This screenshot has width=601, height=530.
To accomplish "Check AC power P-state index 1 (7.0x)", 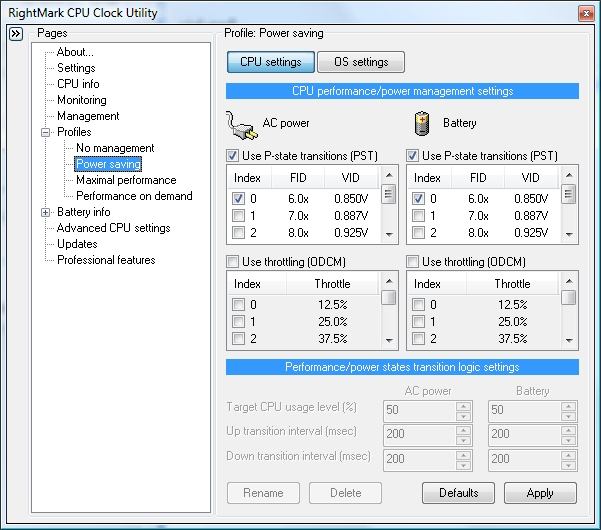I will point(238,215).
